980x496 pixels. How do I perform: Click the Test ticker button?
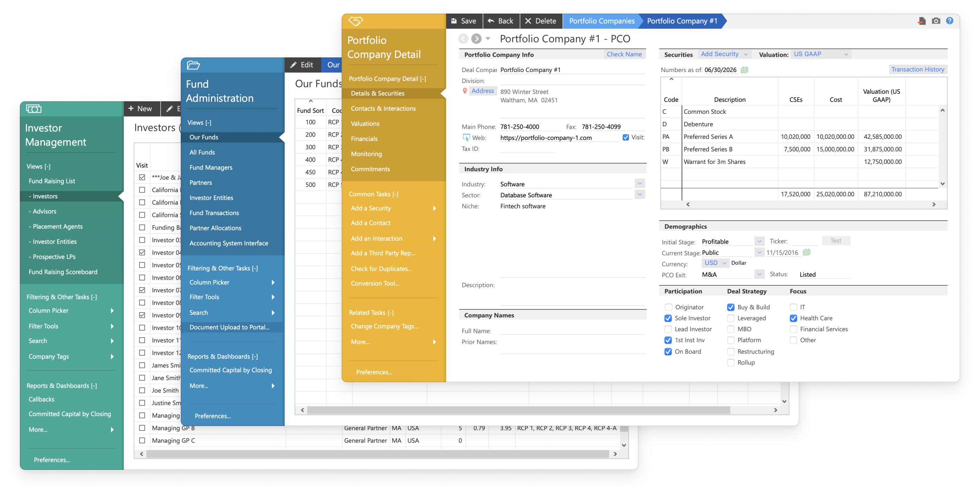(x=835, y=241)
